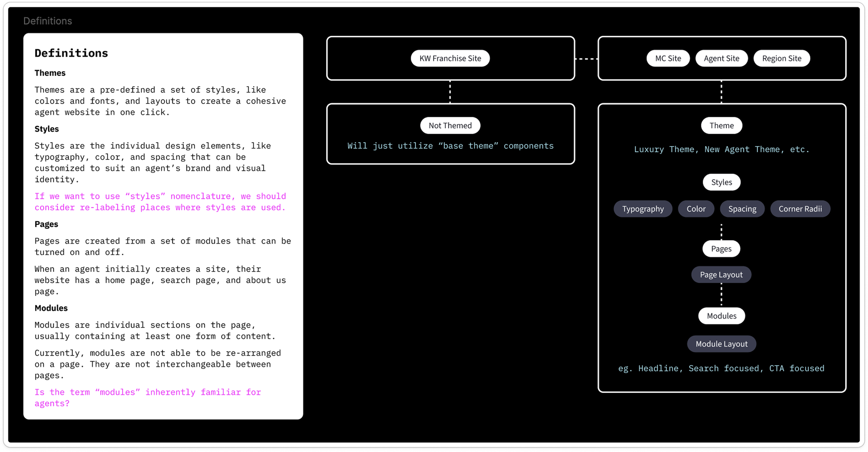This screenshot has width=868, height=452.
Task: Click the paragraph starting 'Currently, modules are not'
Action: coord(158,364)
